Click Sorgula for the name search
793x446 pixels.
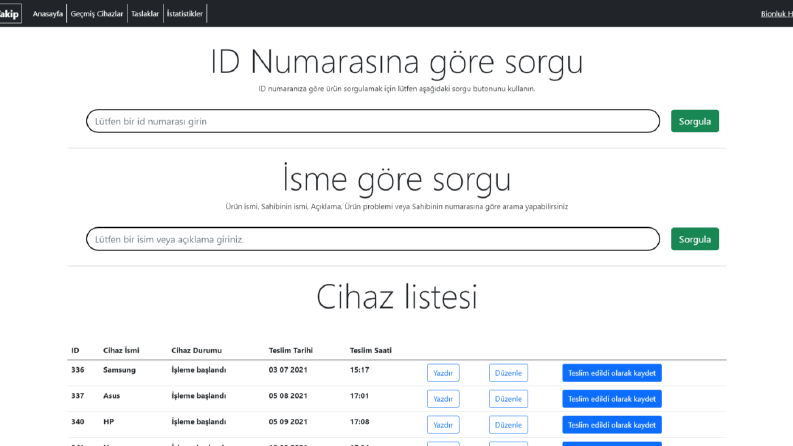(x=695, y=239)
